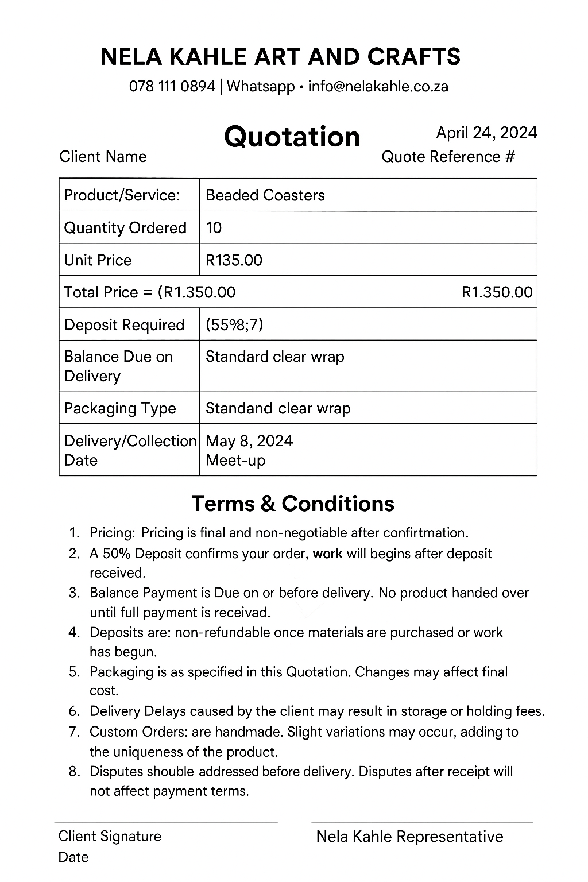Select the Beaded Coasters product cell
Image resolution: width=588 pixels, height=882 pixels.
265,195
